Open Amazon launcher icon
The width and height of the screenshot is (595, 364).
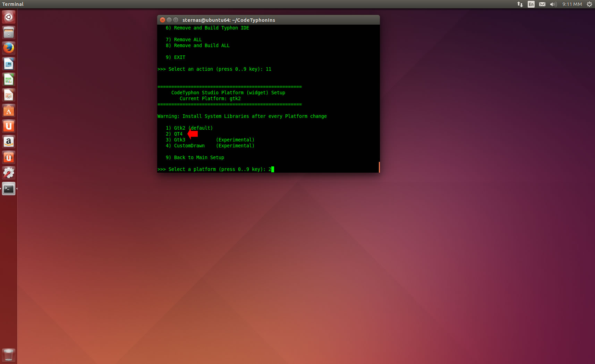point(9,142)
